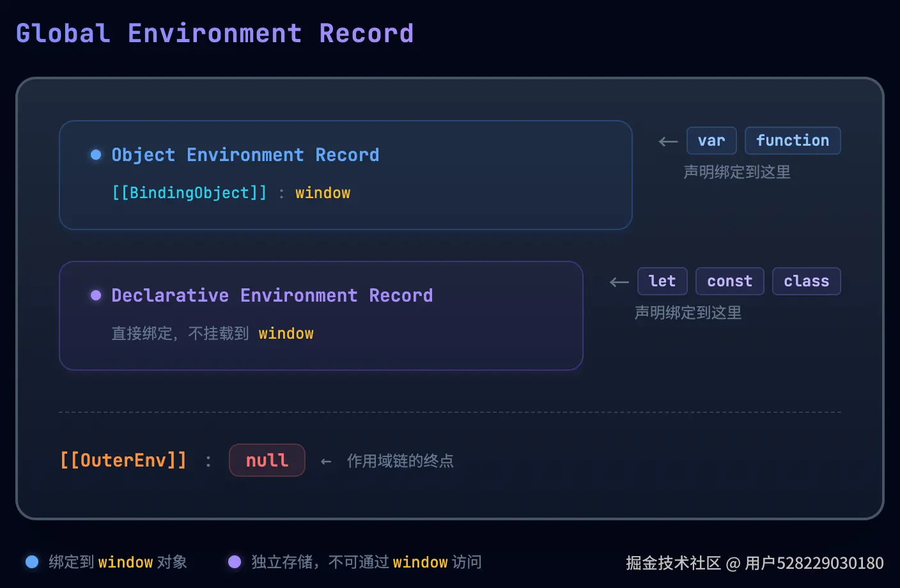
Task: Click the text 直接绑定，不挂载到
Action: (180, 334)
